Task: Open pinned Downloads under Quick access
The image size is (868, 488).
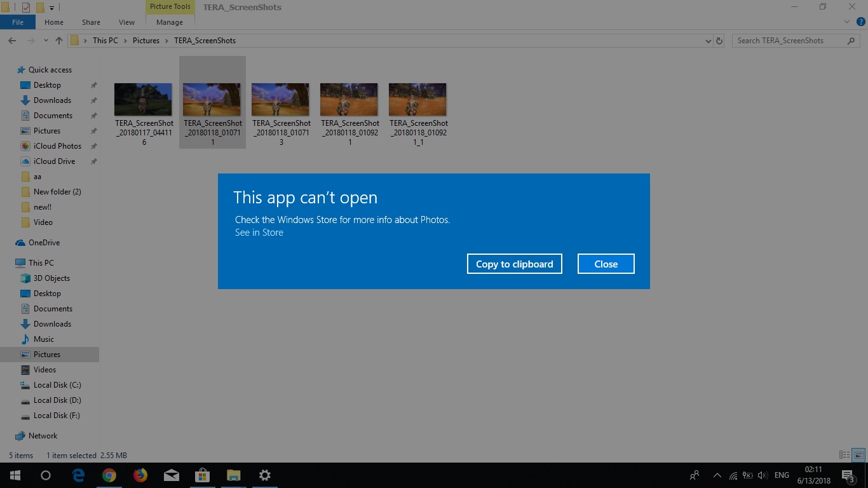Action: point(52,100)
